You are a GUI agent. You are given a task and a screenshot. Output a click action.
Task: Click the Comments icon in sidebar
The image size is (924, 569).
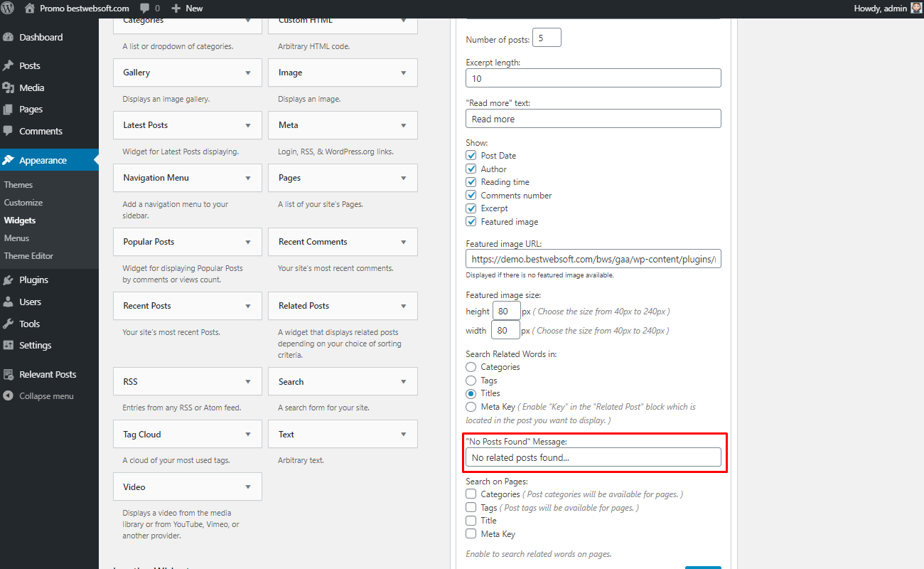pos(9,131)
